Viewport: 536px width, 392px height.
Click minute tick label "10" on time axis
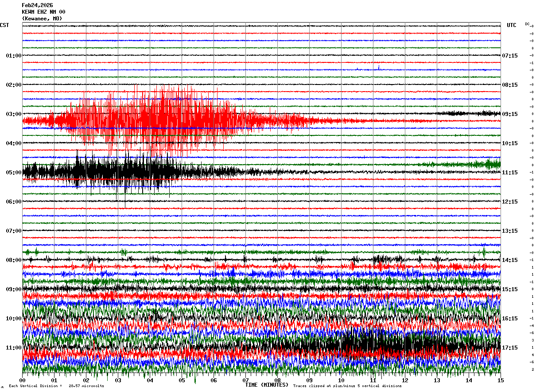tap(342, 380)
